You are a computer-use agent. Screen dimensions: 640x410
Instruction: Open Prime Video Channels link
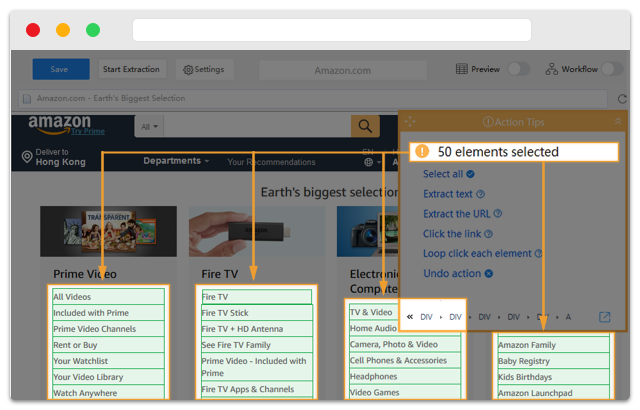click(108, 329)
